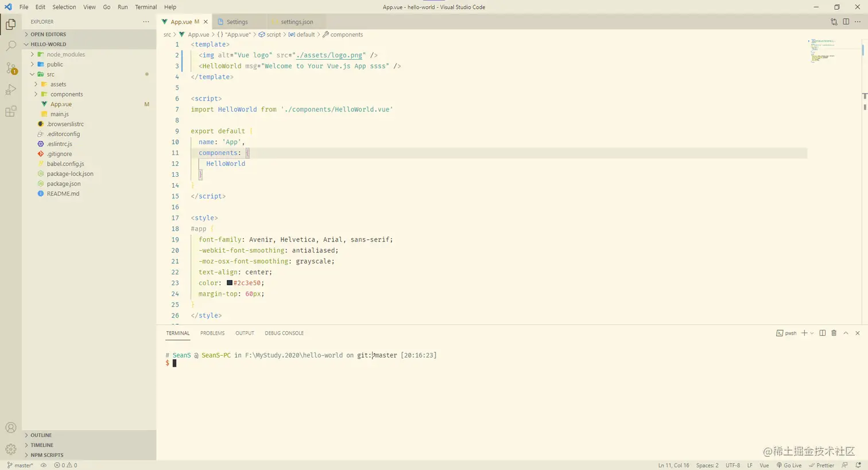Expand the assets folder
Screen dimensions: 868x470
(x=89, y=84)
